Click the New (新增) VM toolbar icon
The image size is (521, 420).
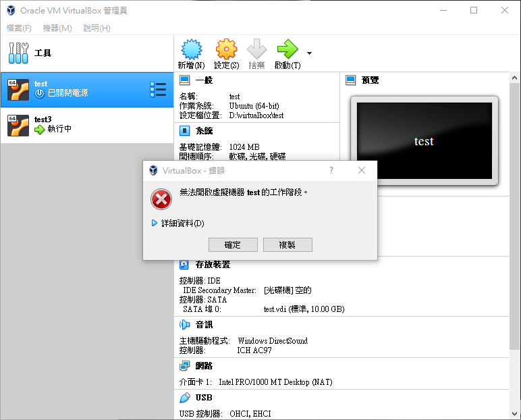tap(191, 50)
